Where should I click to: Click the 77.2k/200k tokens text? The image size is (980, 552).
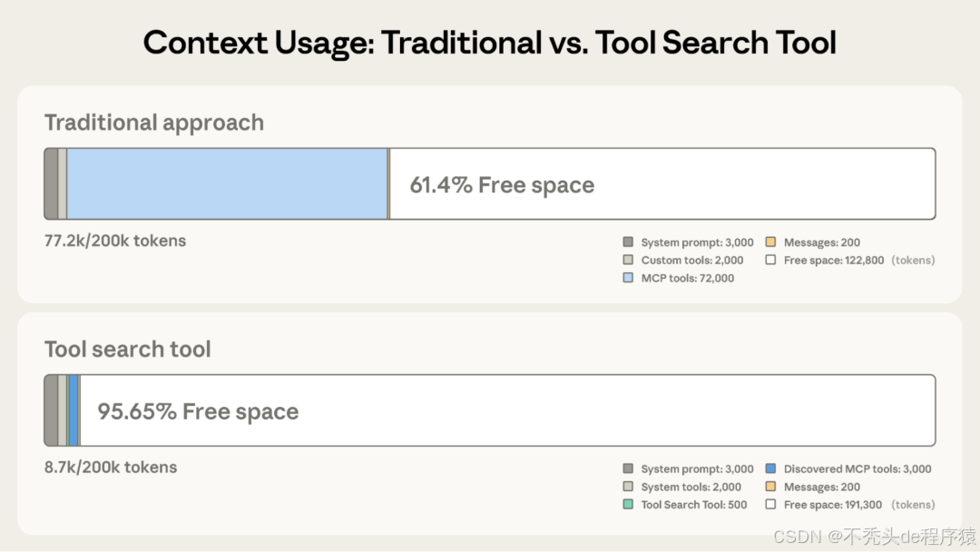pos(115,241)
